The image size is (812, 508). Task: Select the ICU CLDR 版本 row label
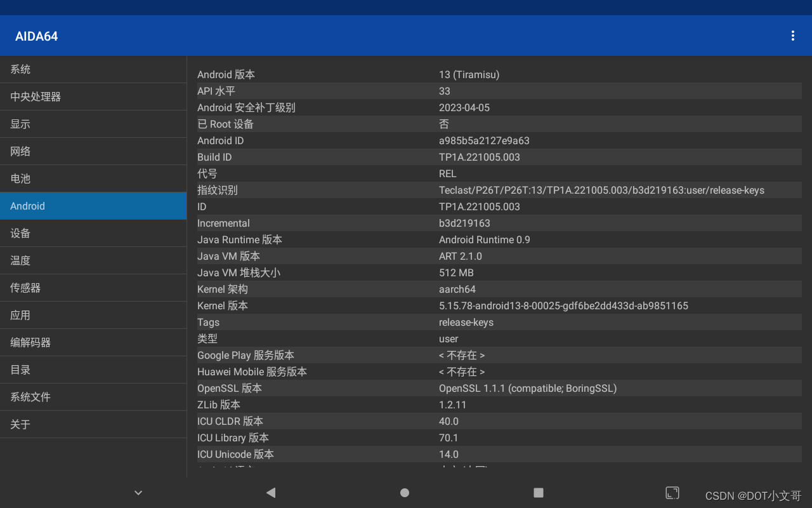[230, 421]
